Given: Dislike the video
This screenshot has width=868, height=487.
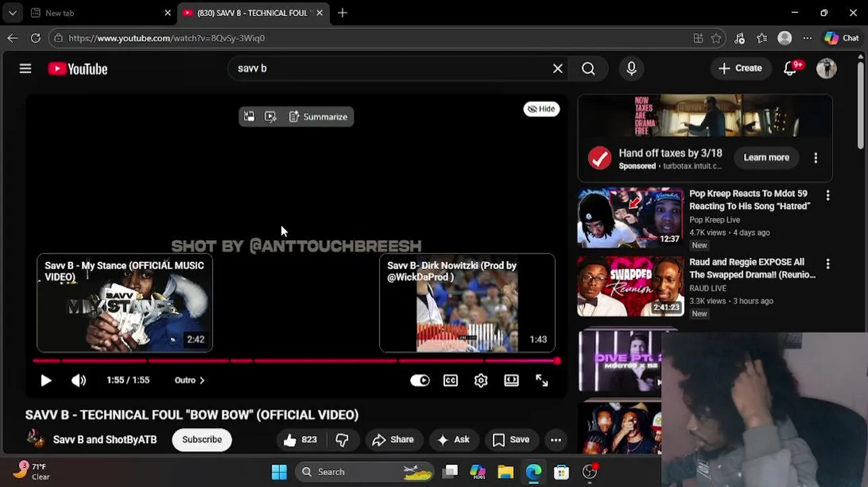Looking at the screenshot, I should point(342,440).
